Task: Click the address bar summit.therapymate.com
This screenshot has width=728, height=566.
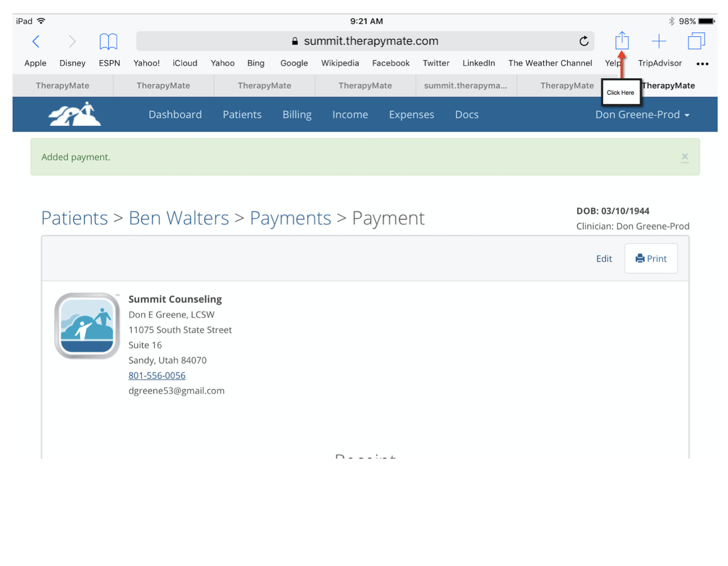Action: coord(365,41)
